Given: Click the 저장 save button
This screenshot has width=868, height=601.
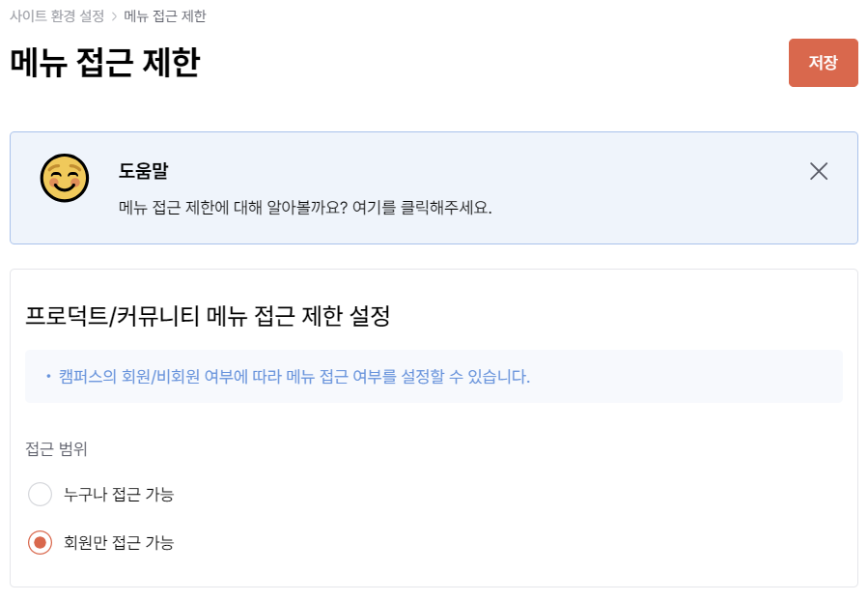Looking at the screenshot, I should point(823,63).
